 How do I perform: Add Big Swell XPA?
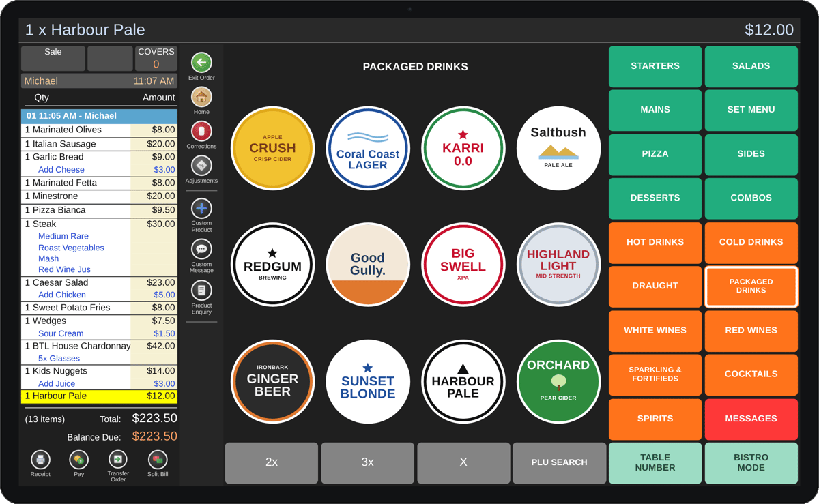coord(463,265)
